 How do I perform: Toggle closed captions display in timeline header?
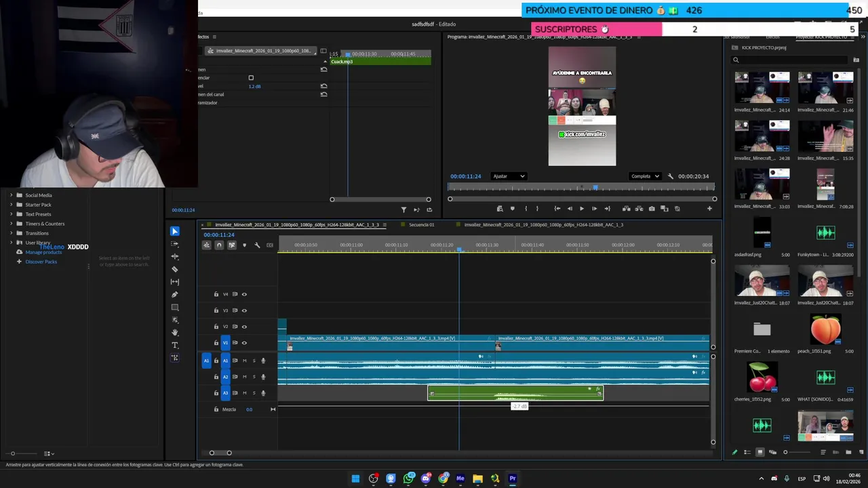tap(270, 245)
